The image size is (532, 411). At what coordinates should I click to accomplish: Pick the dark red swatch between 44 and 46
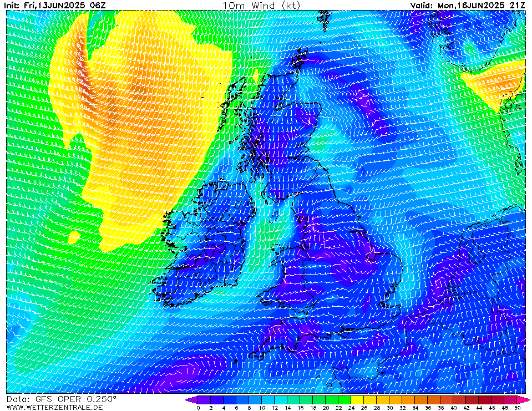coord(485,400)
